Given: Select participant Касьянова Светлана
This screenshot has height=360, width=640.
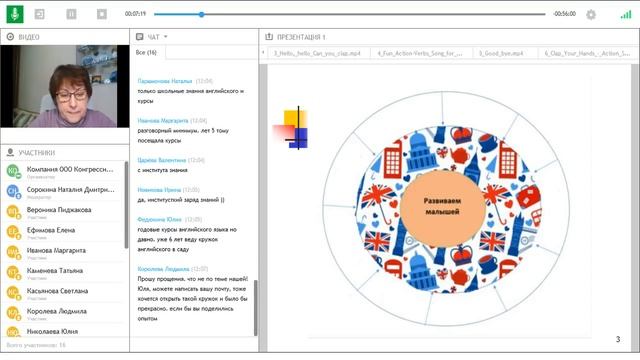Looking at the screenshot, I should 64,293.
